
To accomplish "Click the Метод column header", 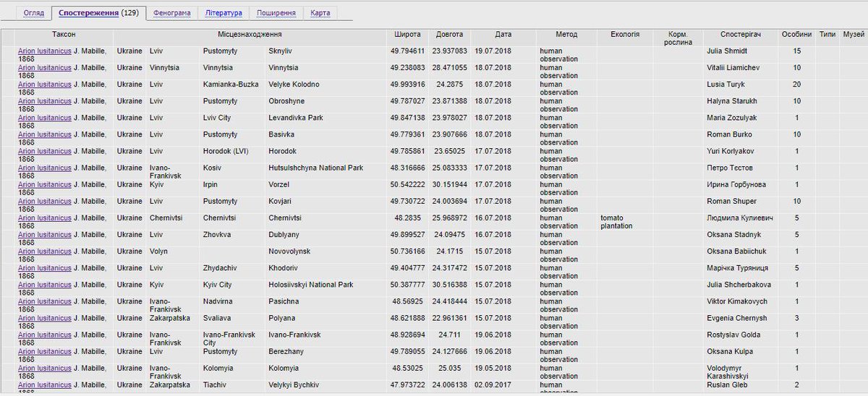I will tap(566, 34).
